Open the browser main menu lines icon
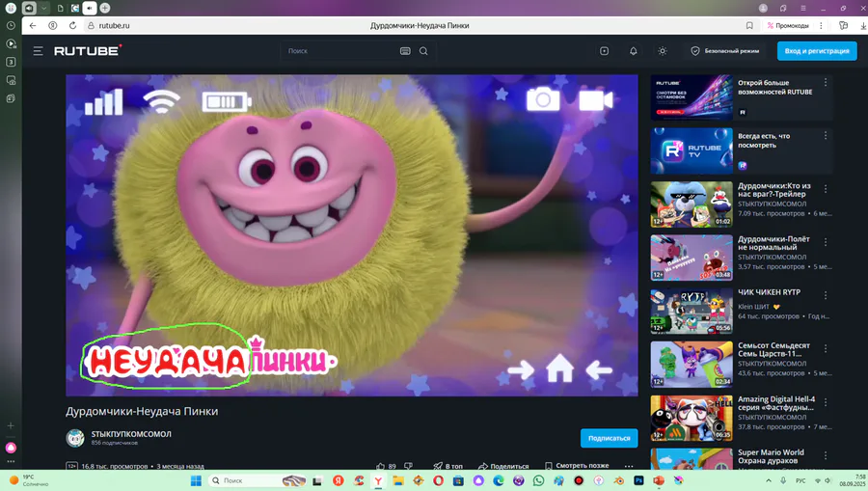Screen dimensions: 868x491 point(802,8)
